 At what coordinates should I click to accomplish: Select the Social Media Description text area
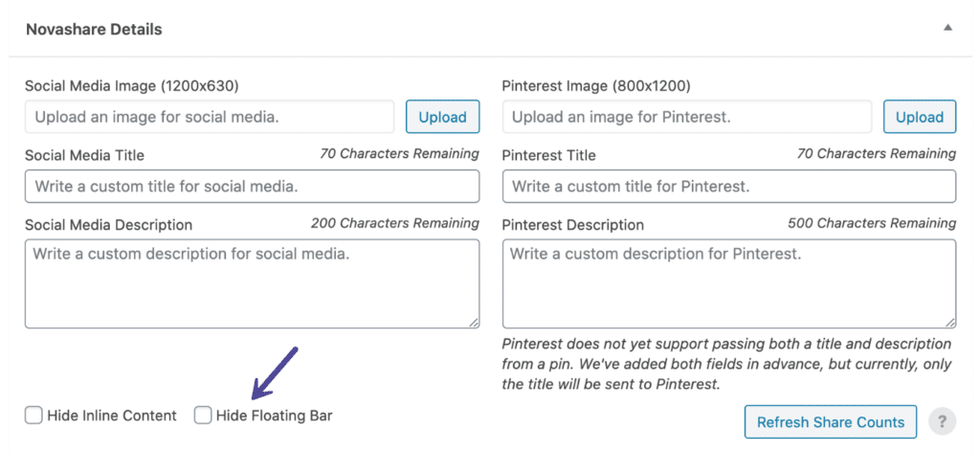[253, 283]
